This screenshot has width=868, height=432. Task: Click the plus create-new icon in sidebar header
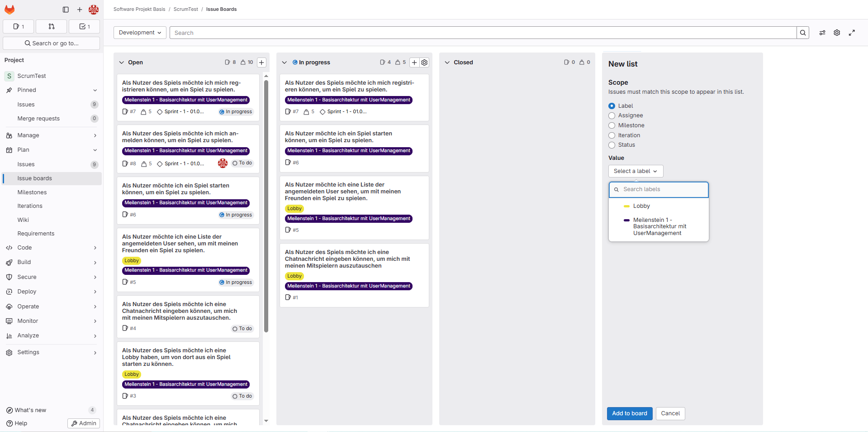tap(80, 10)
